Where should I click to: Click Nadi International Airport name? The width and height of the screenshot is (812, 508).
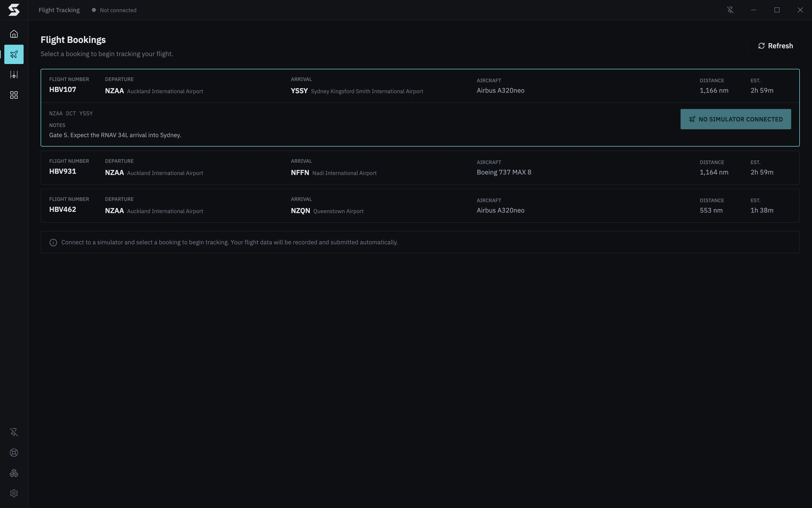point(345,173)
